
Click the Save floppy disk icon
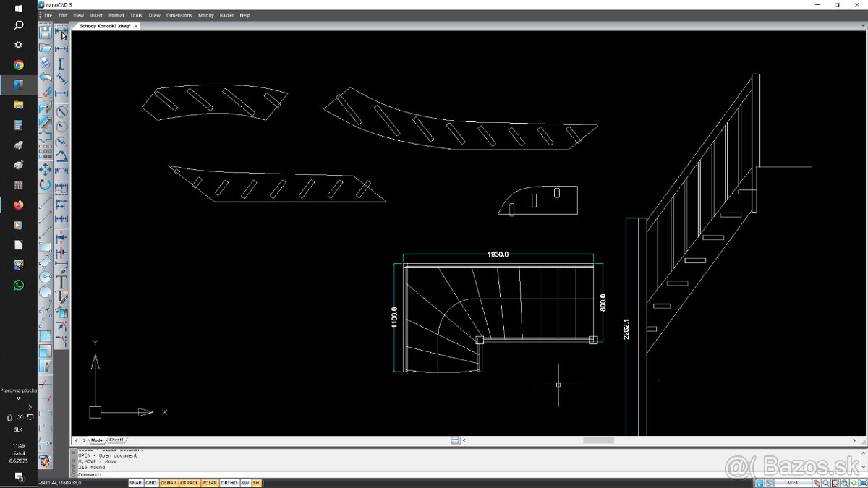(x=45, y=33)
